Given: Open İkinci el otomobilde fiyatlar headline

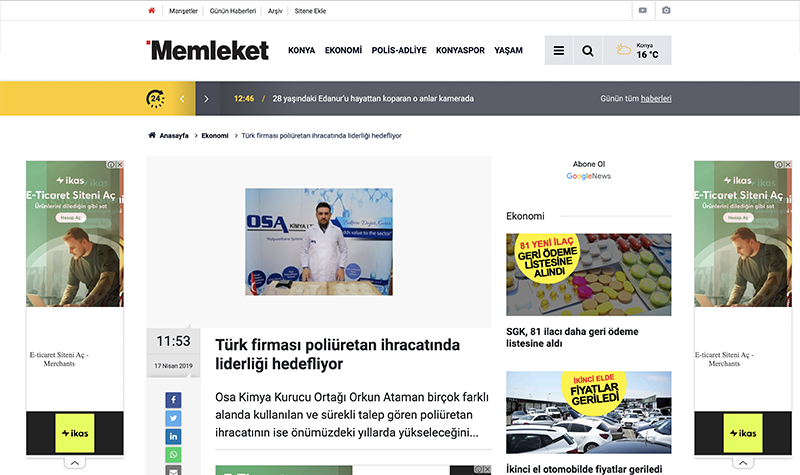Looking at the screenshot, I should tap(584, 469).
